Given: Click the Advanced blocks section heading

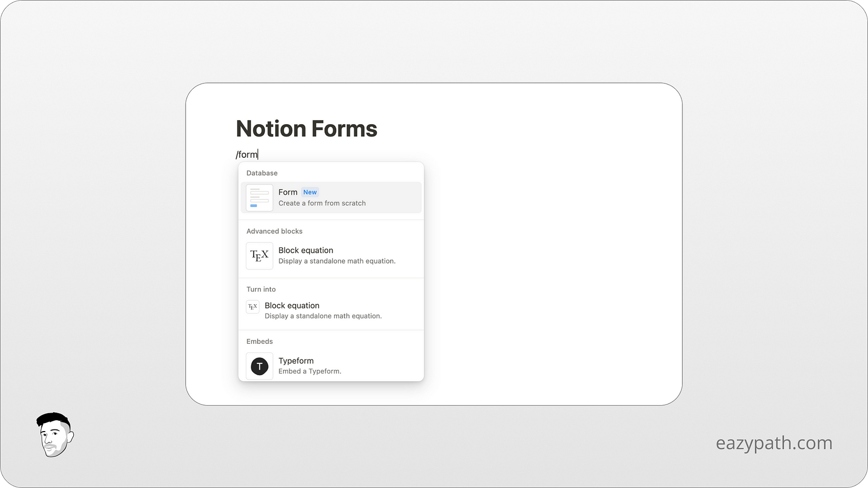Looking at the screenshot, I should tap(275, 231).
